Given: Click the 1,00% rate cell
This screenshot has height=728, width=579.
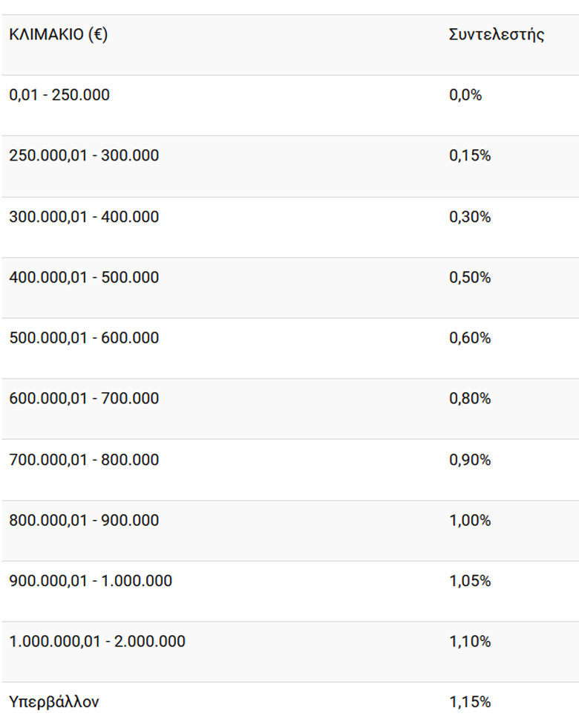Looking at the screenshot, I should coord(470,520).
